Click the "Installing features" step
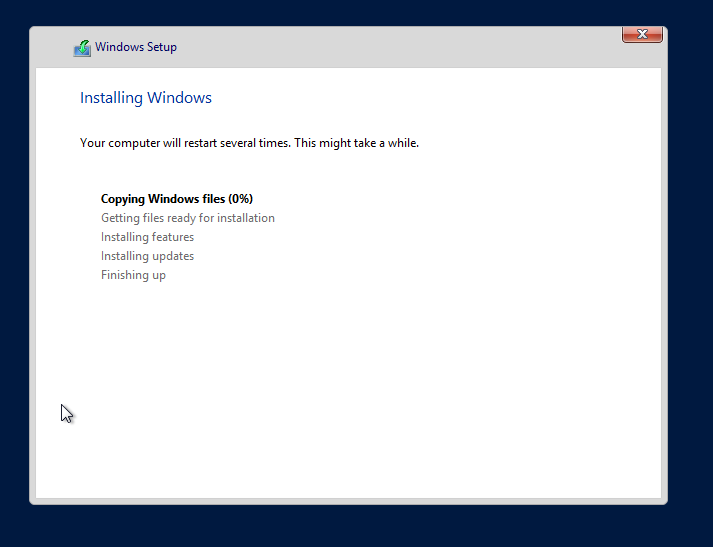 tap(147, 237)
